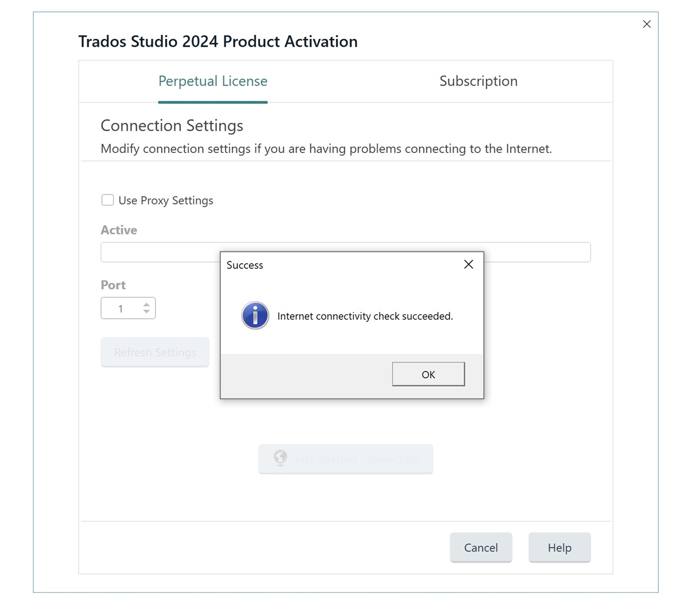This screenshot has width=688, height=616.
Task: Click the Refresh Settings button
Action: click(x=154, y=352)
